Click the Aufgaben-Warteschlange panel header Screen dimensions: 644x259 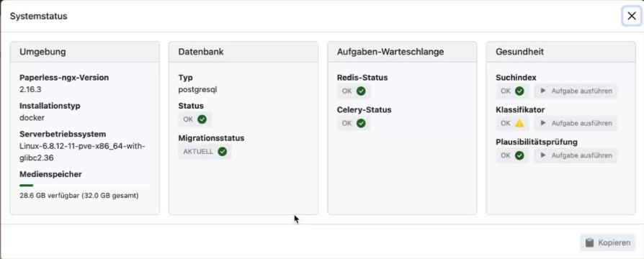[x=402, y=52]
